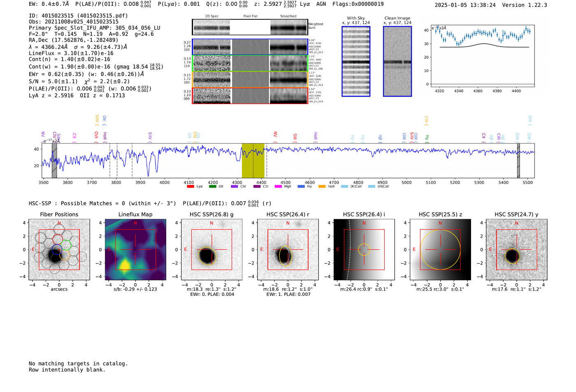
Task: Click the orange-outlined 2D fiber spectrum row
Action: click(x=250, y=79)
